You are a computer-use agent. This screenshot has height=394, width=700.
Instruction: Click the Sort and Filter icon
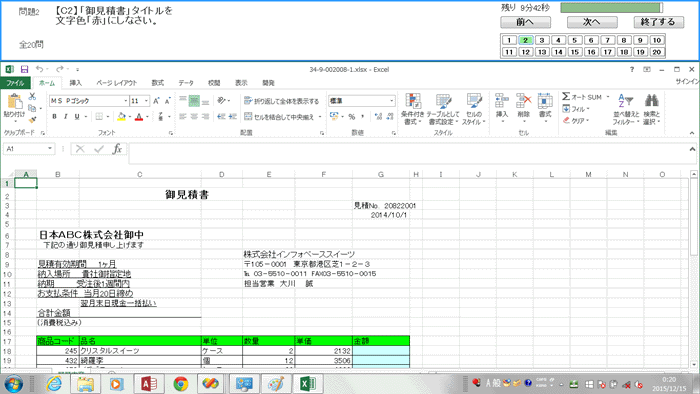(x=625, y=109)
